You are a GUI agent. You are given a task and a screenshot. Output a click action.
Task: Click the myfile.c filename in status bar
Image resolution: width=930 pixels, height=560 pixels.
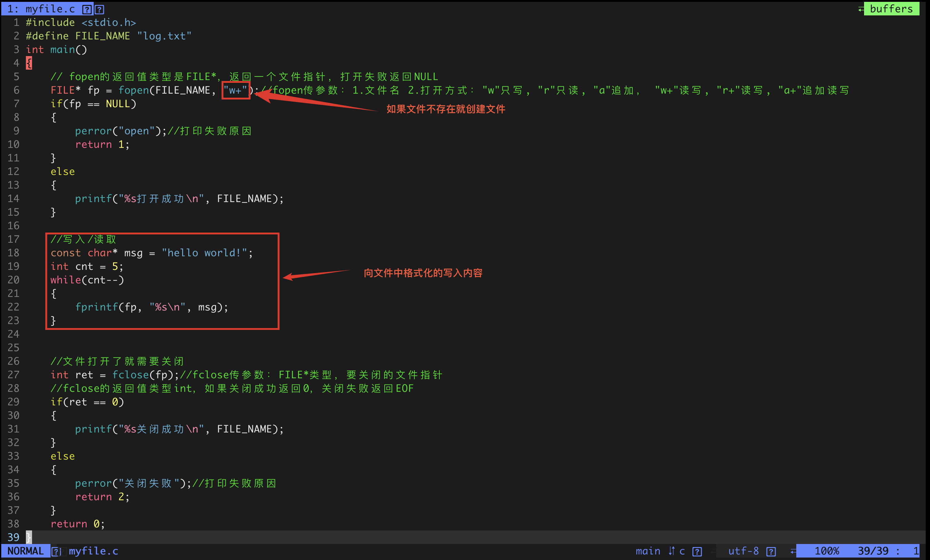[93, 551]
